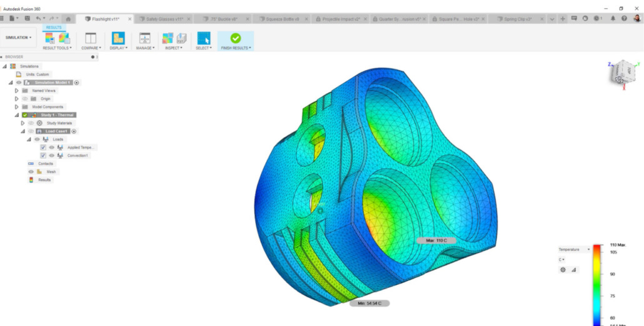The height and width of the screenshot is (326, 644).
Task: Click the legend triangle icon beside the gear
Action: (x=574, y=270)
